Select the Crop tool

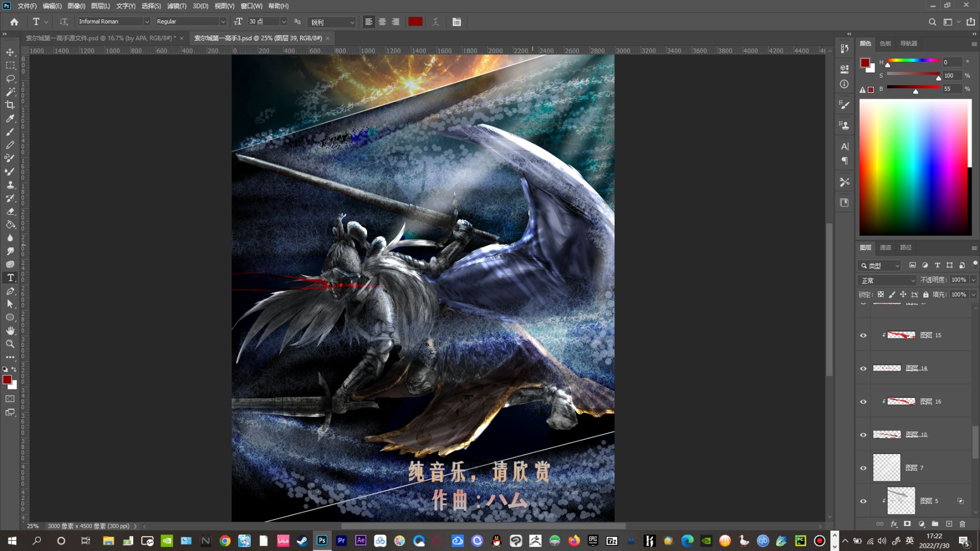tap(10, 105)
